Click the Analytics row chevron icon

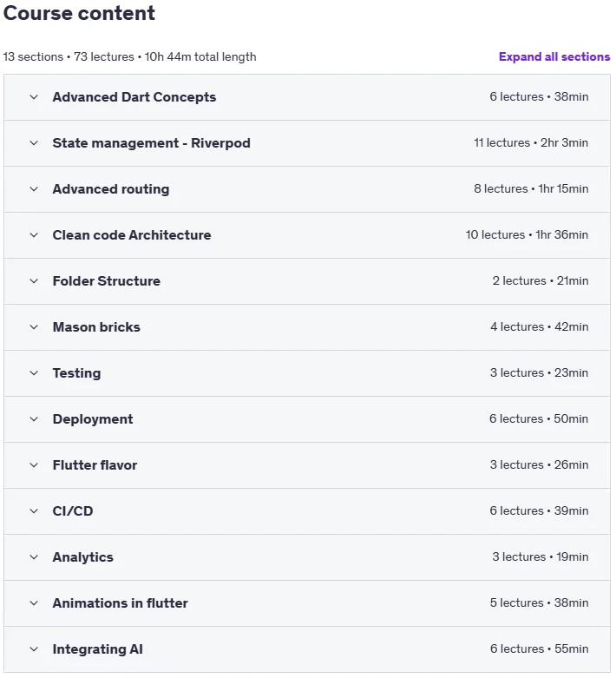click(x=34, y=557)
